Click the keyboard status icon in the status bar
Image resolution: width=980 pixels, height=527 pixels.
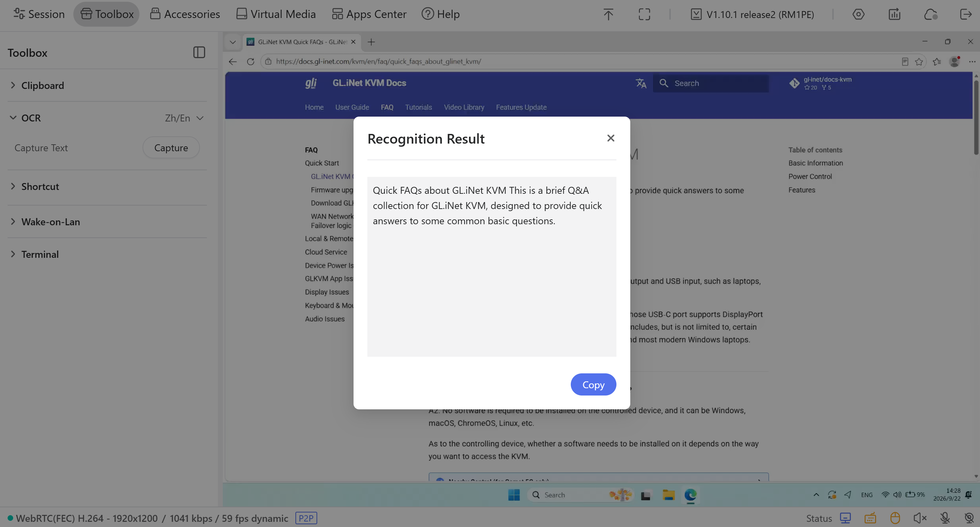870,518
